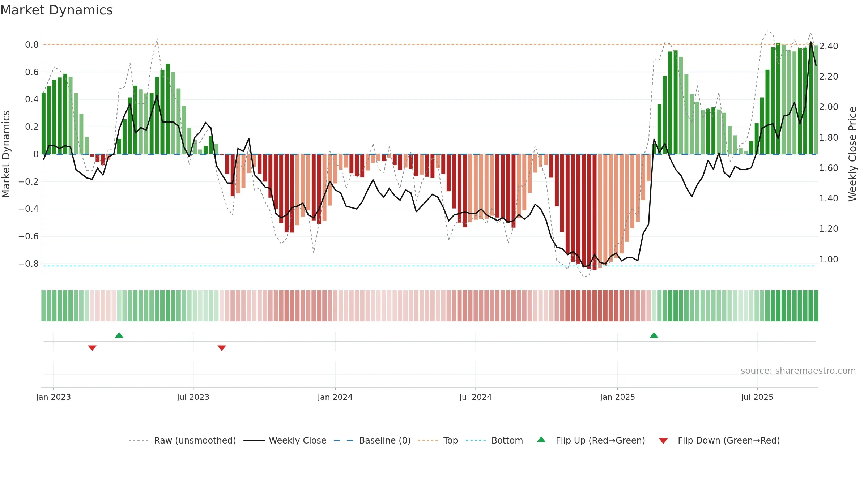This screenshot has width=868, height=488.
Task: Click the −0.2 left axis tick label
Action: click(29, 181)
